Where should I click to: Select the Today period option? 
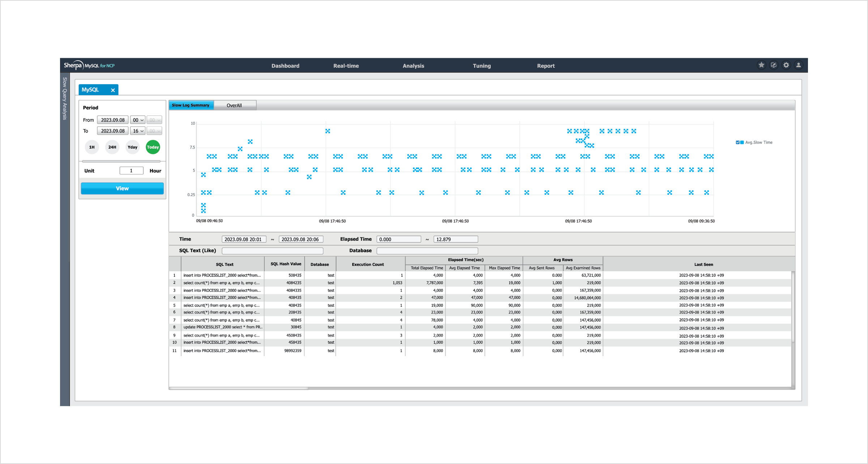[153, 147]
